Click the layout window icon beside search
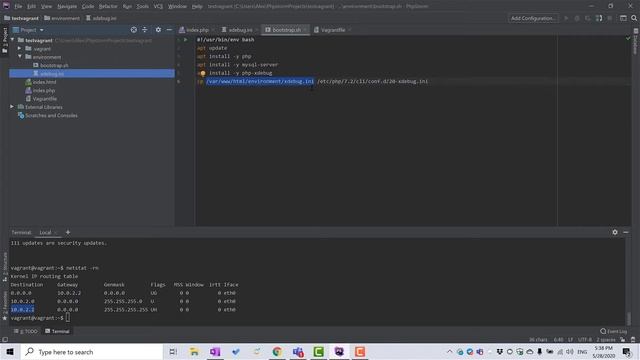Viewport: 640px width, 360px height. [623, 18]
